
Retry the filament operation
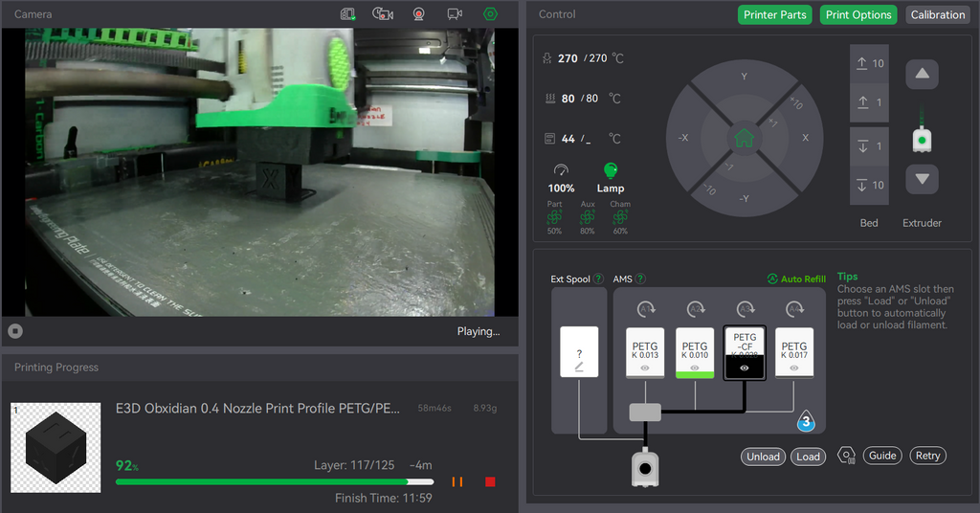pyautogui.click(x=927, y=456)
